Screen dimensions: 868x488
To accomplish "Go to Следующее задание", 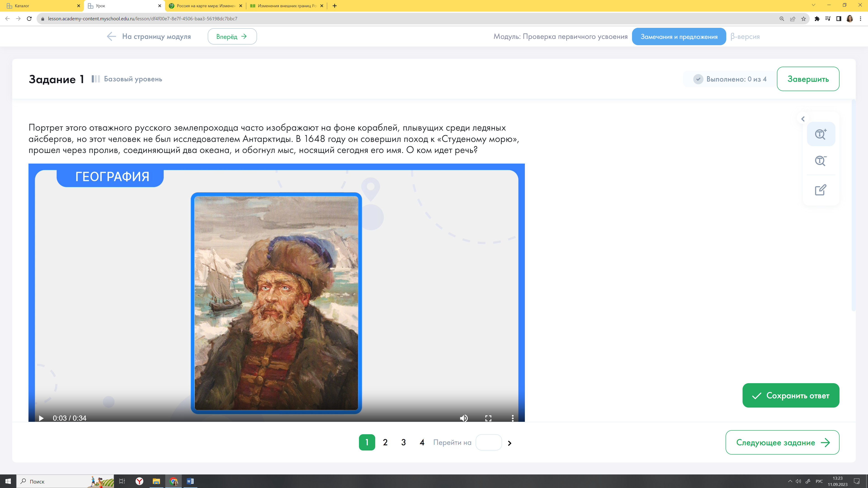I will pos(782,442).
